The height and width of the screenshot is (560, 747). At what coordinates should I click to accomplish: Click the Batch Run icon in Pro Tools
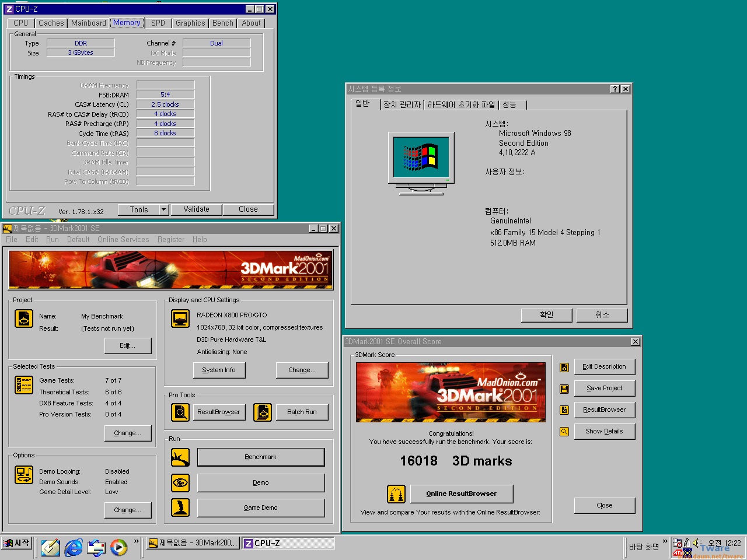click(x=263, y=412)
